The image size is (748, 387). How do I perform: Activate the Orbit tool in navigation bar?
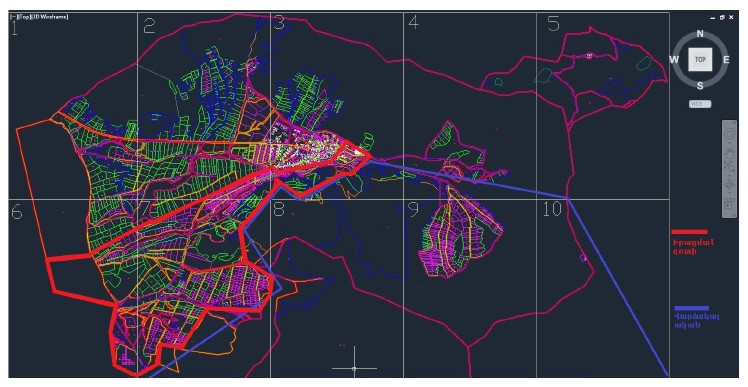coord(729,185)
